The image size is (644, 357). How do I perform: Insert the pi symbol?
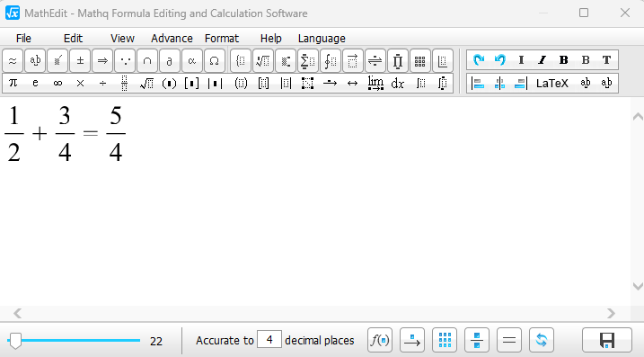pyautogui.click(x=13, y=84)
